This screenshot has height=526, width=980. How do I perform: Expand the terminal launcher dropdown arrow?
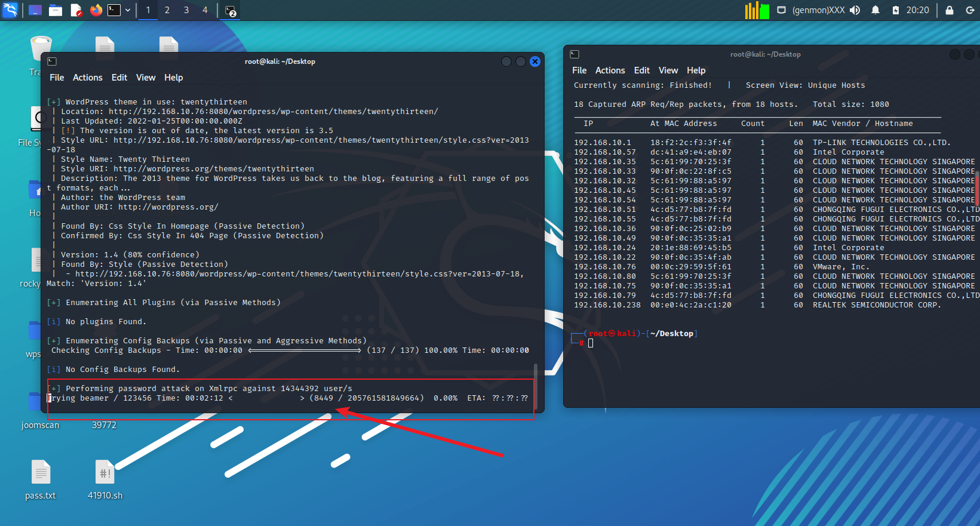128,10
